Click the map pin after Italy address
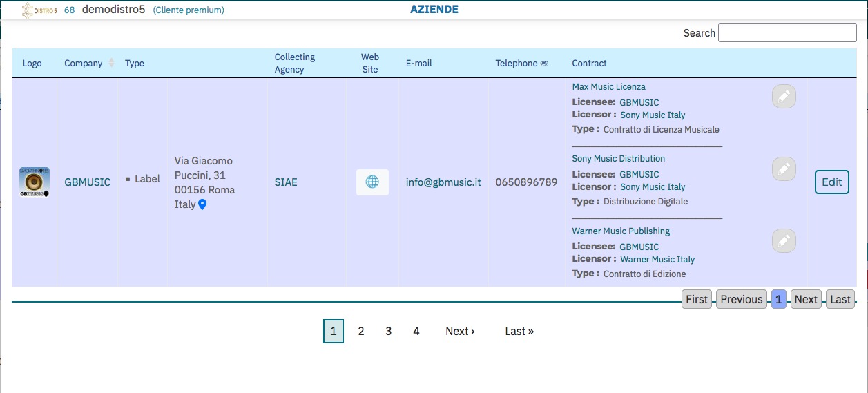The width and height of the screenshot is (868, 393). coord(202,204)
